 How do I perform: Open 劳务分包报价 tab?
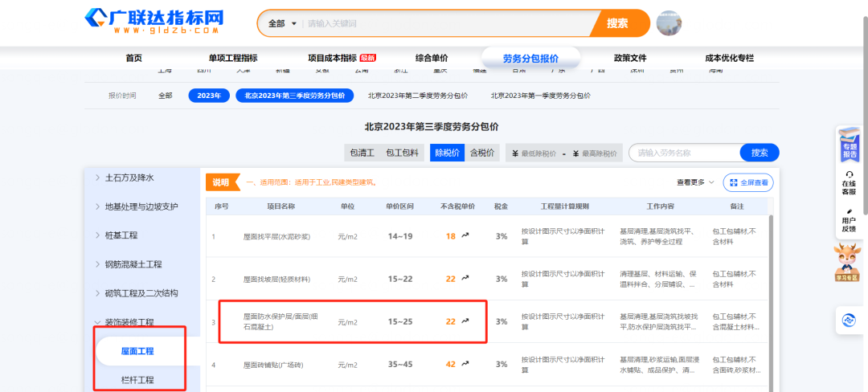coord(531,59)
